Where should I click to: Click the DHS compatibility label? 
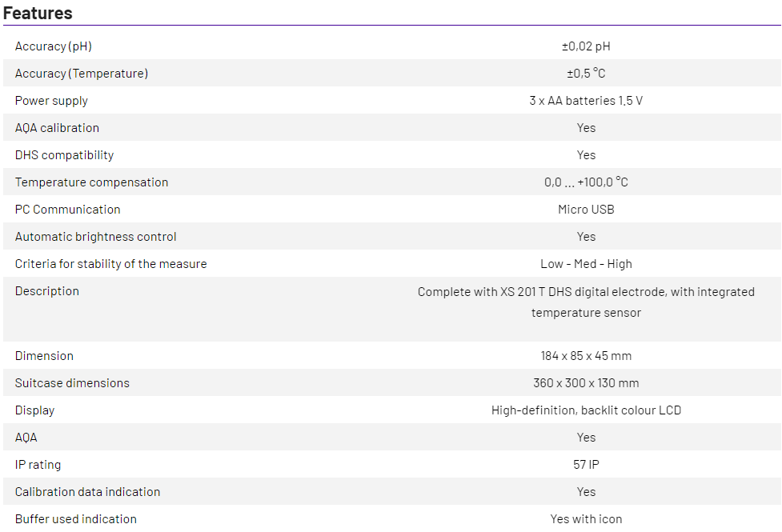click(x=64, y=155)
